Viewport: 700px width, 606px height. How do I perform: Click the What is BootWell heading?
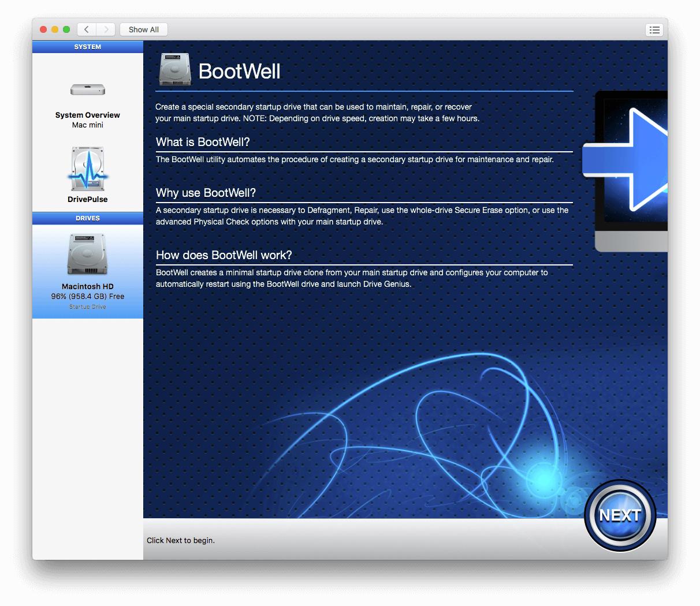point(203,141)
